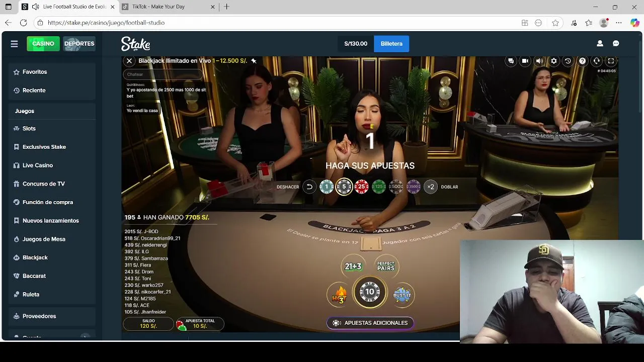644x362 pixels.
Task: Click the video camera quality icon
Action: click(x=525, y=61)
